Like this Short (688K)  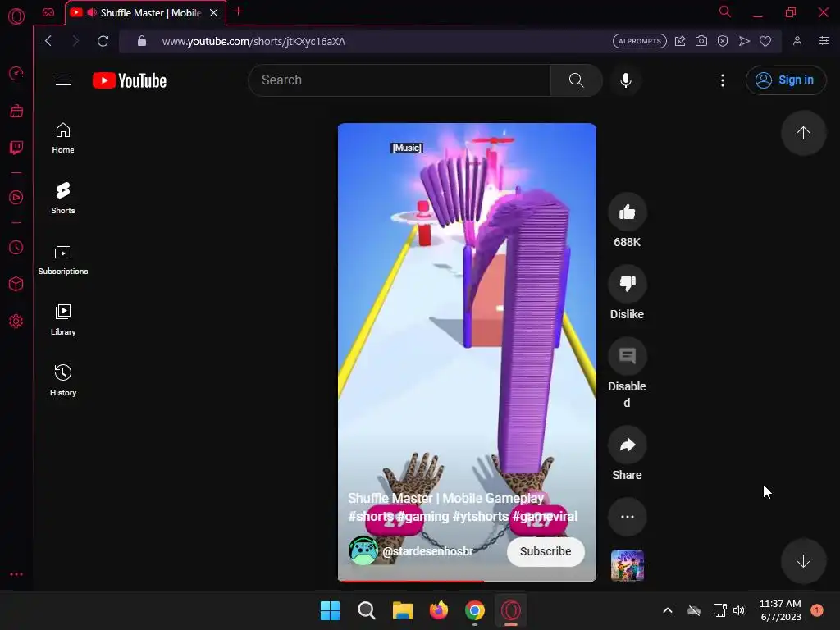tap(628, 212)
